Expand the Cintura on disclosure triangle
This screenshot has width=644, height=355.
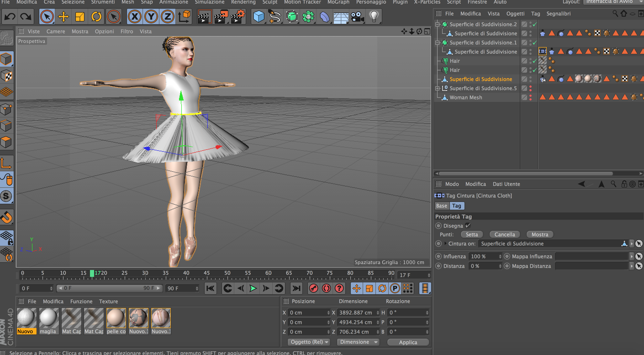point(446,244)
